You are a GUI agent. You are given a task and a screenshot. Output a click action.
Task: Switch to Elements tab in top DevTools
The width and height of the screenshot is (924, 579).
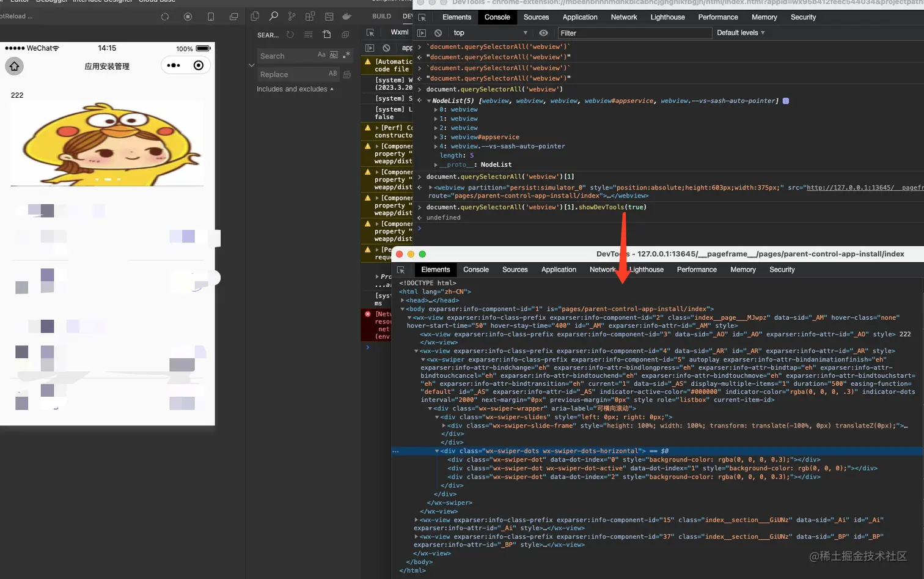pyautogui.click(x=457, y=17)
